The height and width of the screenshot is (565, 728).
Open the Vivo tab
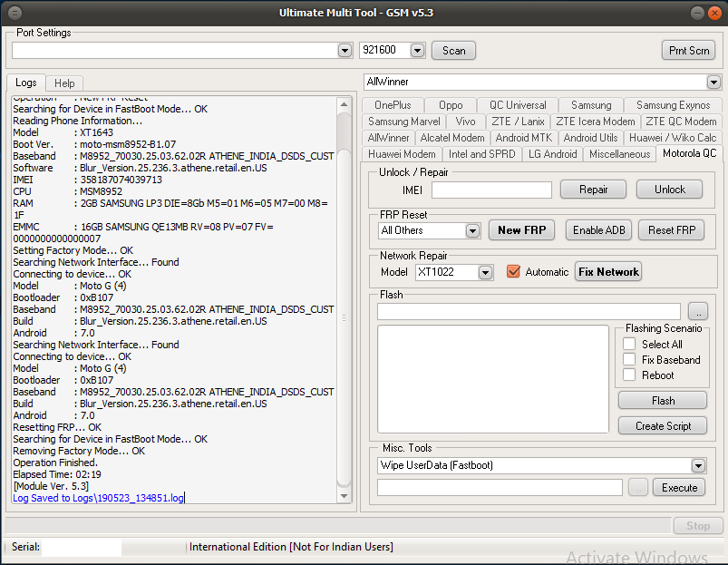[465, 122]
